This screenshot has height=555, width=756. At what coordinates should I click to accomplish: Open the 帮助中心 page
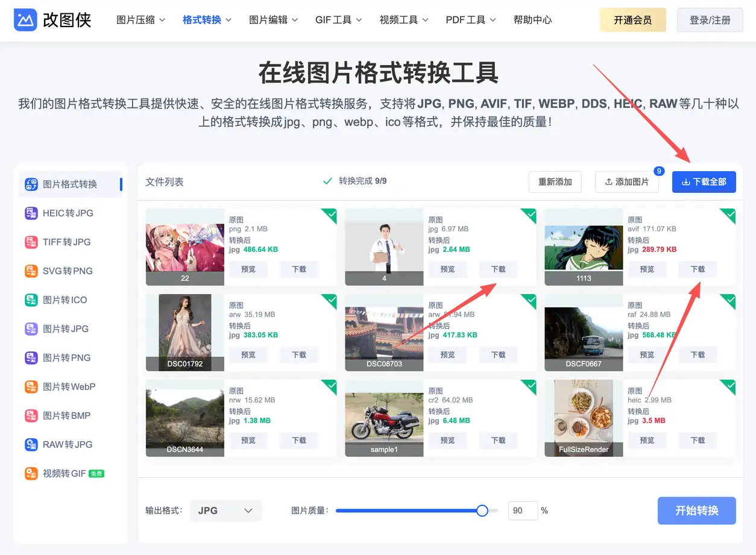click(x=532, y=19)
